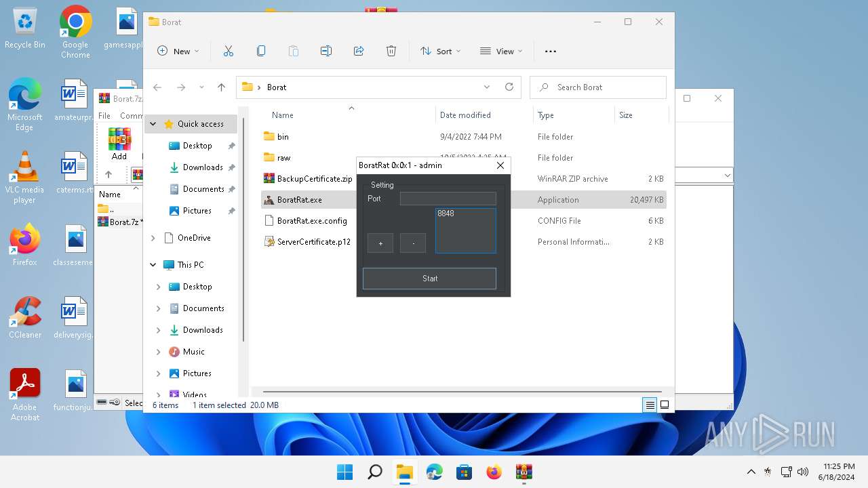Screen dimensions: 868x488
Task: Select ServerCertificate.p12 file
Action: [x=313, y=242]
